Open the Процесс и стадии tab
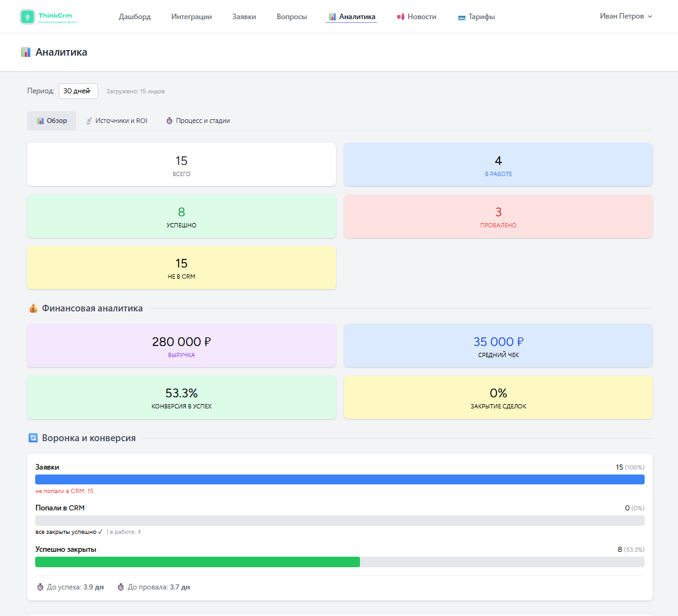Screen dimensions: 678x616 (198, 120)
